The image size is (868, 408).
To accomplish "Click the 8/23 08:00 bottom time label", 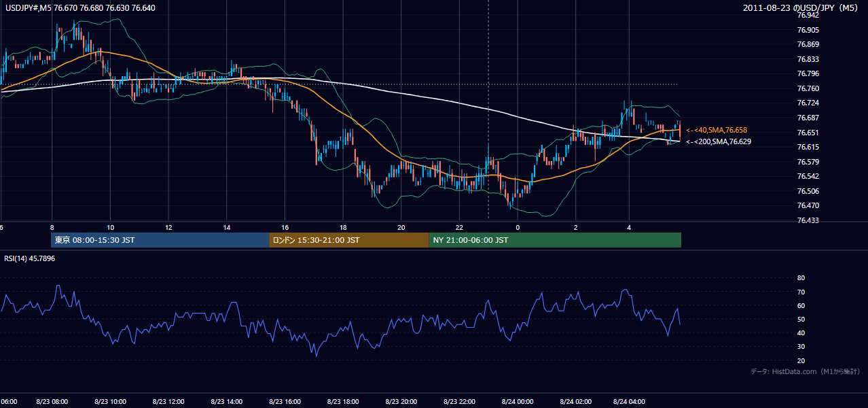I will click(52, 401).
